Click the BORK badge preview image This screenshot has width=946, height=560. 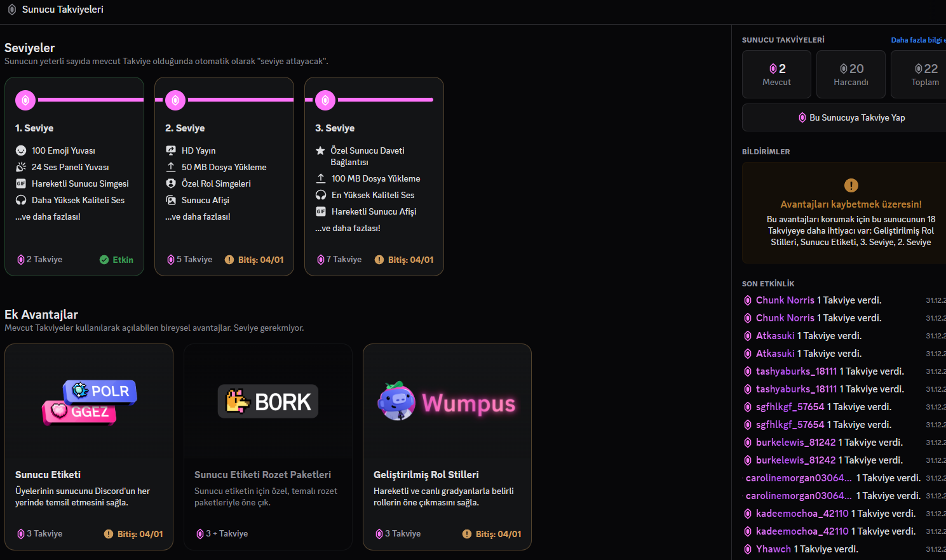[268, 401]
